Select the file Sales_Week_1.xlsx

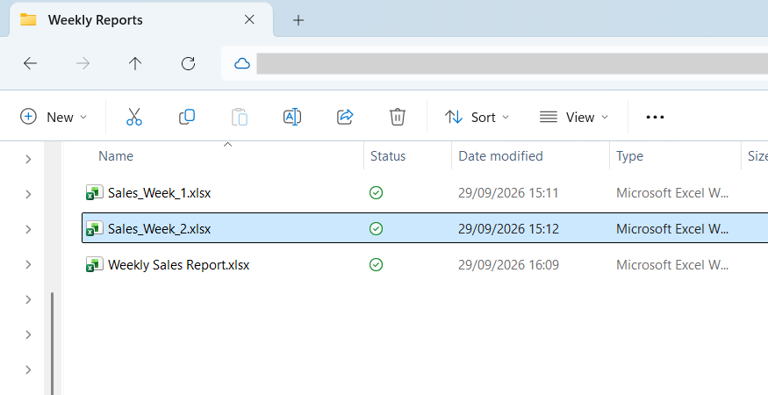click(159, 193)
